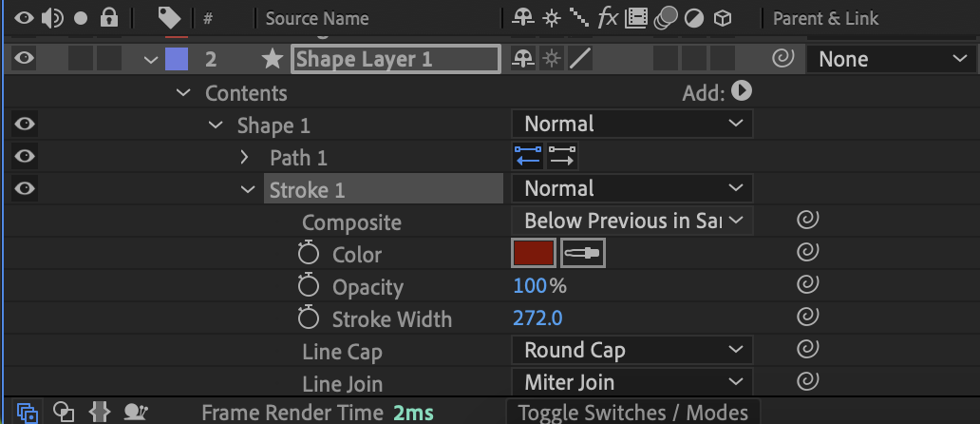Expand or collapse Transfer Controls pane icon
The image size is (980, 424).
click(x=63, y=412)
